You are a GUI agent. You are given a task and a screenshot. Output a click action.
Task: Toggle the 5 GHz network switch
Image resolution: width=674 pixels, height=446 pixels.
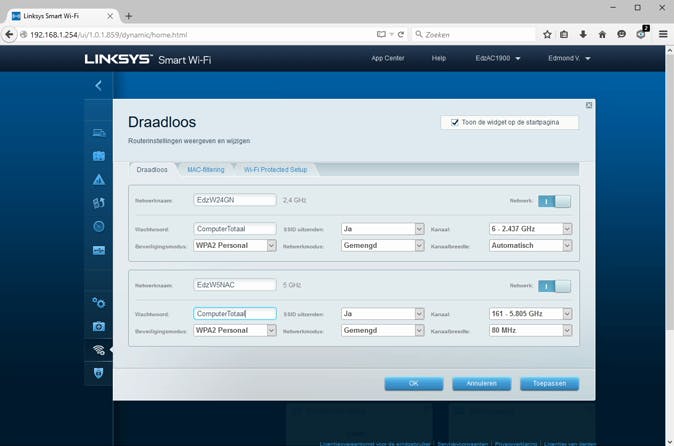pyautogui.click(x=554, y=286)
